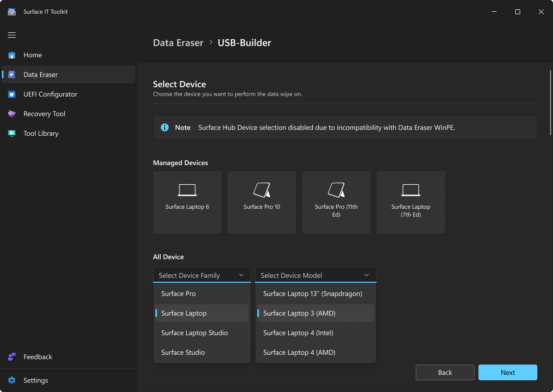Select the Surface Laptop 6 card label

coord(187,207)
